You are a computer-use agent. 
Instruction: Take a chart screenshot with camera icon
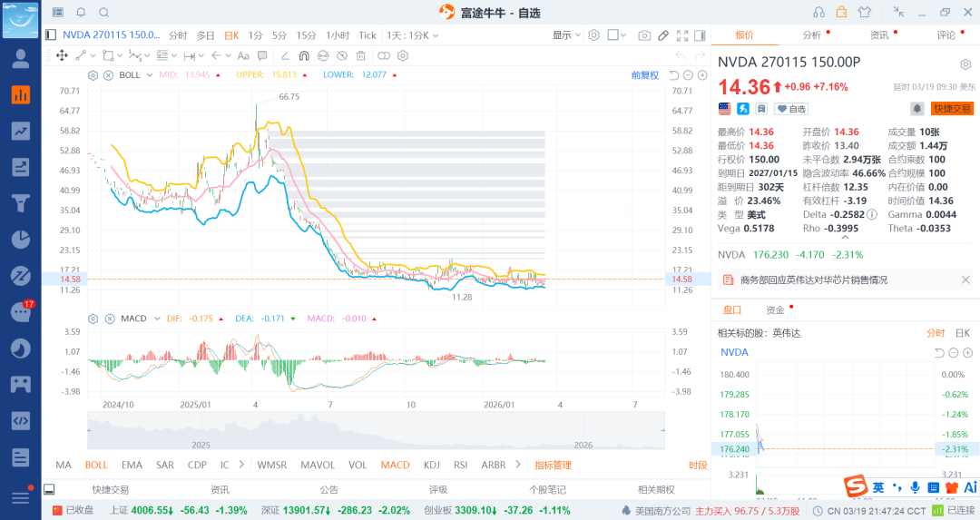[644, 35]
